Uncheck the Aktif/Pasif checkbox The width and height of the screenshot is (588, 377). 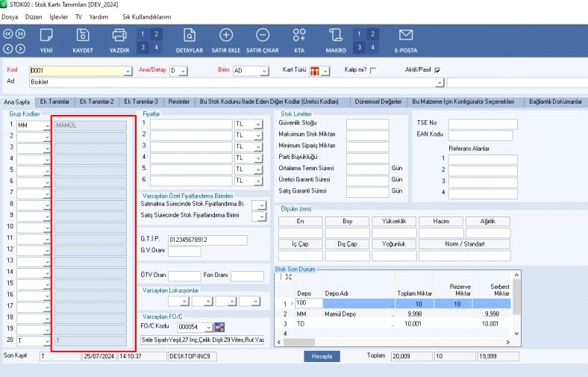coord(437,70)
